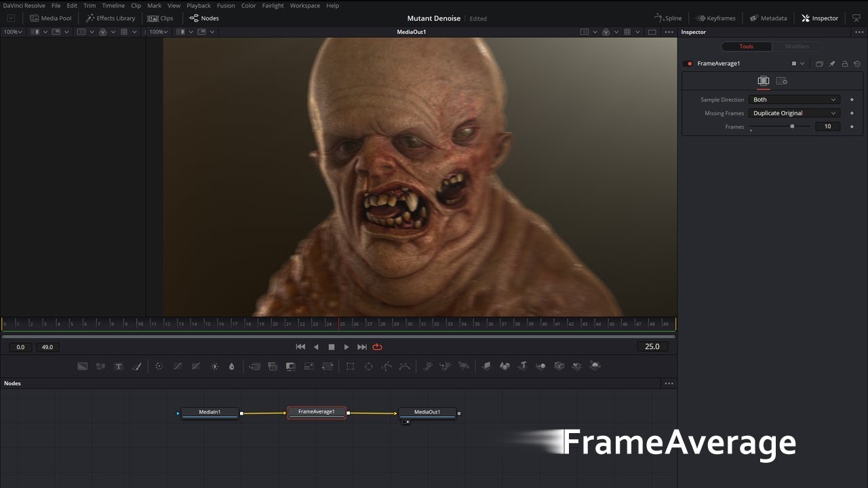Adjust the Frames slider handle
Image resolution: width=868 pixels, height=488 pixels.
pyautogui.click(x=792, y=126)
